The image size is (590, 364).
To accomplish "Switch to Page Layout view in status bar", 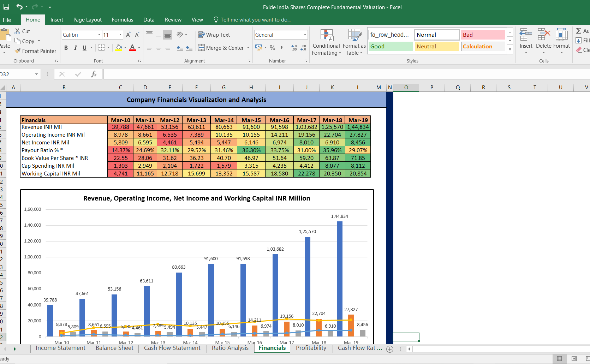I will (574, 358).
